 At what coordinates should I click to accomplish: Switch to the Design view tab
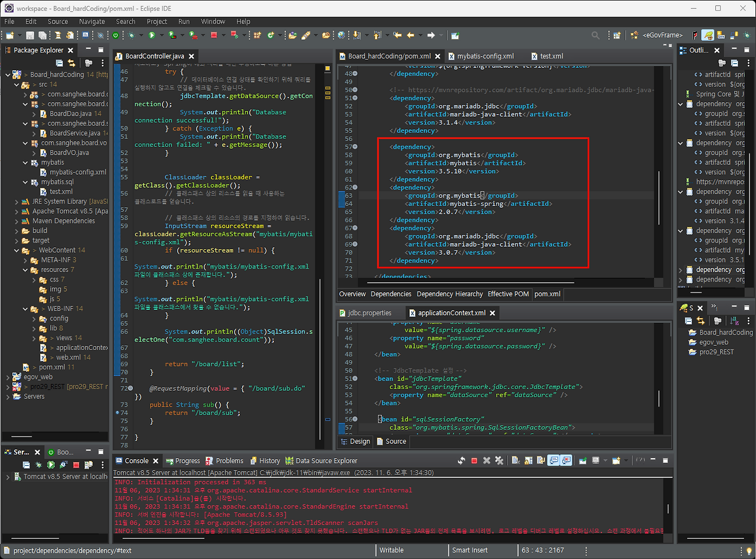point(359,441)
